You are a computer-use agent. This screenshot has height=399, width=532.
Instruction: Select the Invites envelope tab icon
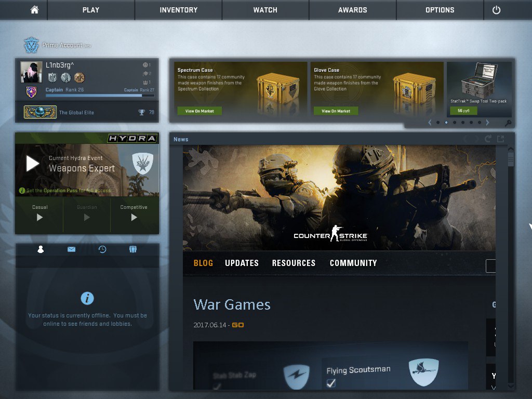pyautogui.click(x=71, y=249)
